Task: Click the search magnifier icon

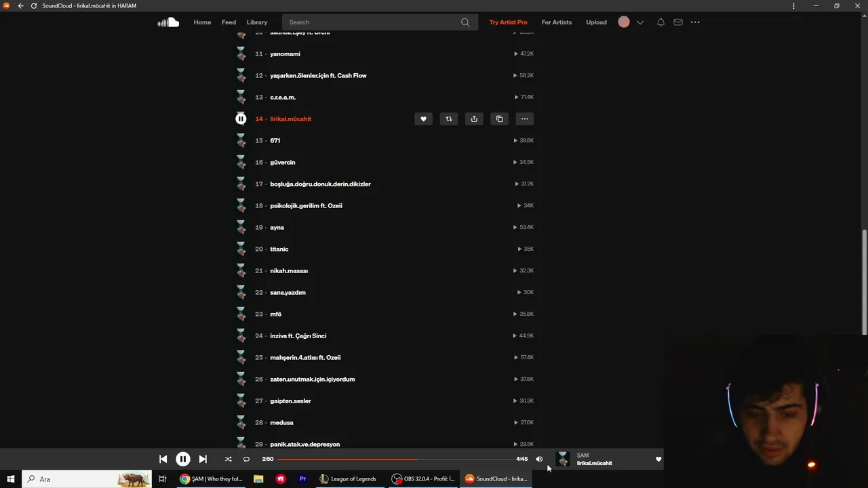Action: (465, 22)
